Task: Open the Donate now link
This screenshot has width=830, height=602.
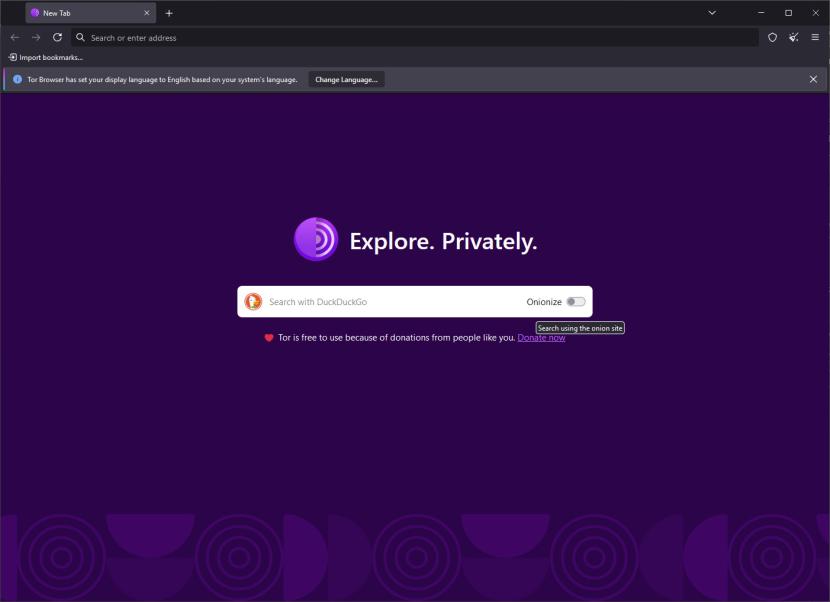Action: [541, 338]
